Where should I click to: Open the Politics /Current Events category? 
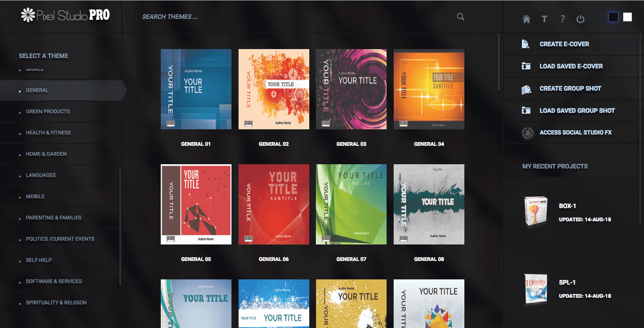click(x=60, y=239)
